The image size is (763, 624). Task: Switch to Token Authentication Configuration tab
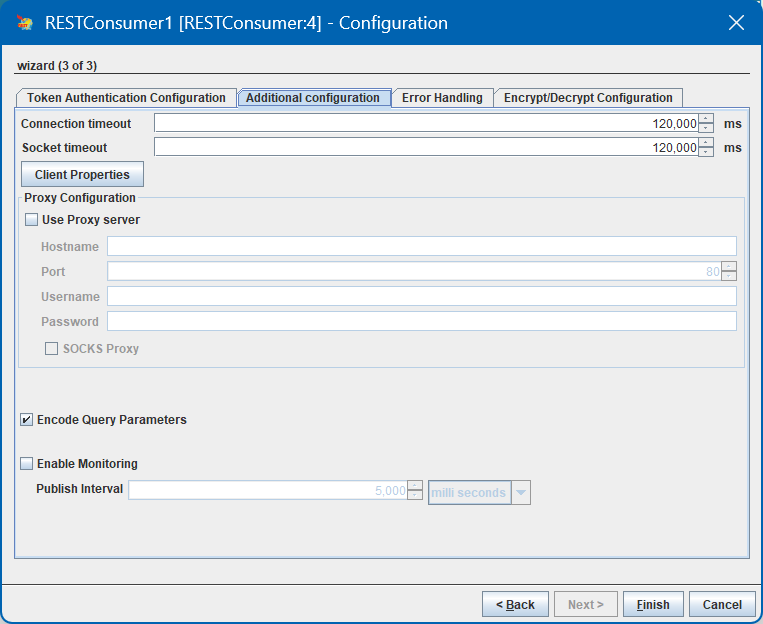point(126,98)
